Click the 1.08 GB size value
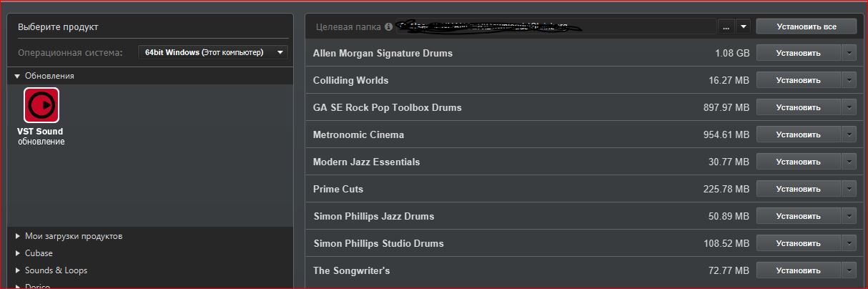Image resolution: width=868 pixels, height=289 pixels. pos(732,54)
